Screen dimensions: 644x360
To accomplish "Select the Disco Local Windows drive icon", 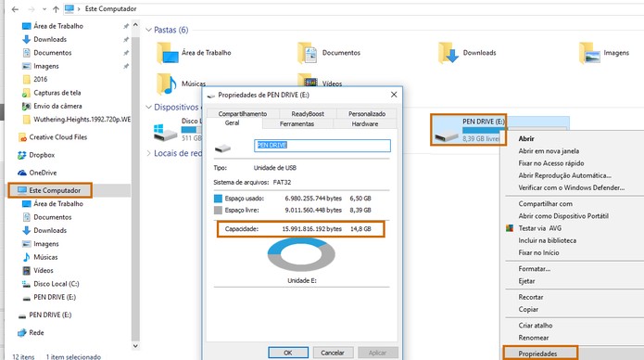I will click(165, 133).
